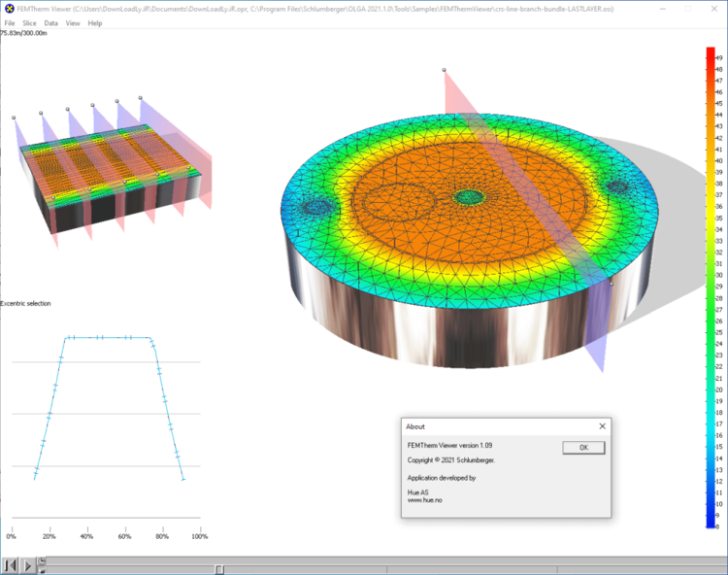728x575 pixels.
Task: Select the rightmost slice plane handle on bundle
Action: click(x=141, y=97)
